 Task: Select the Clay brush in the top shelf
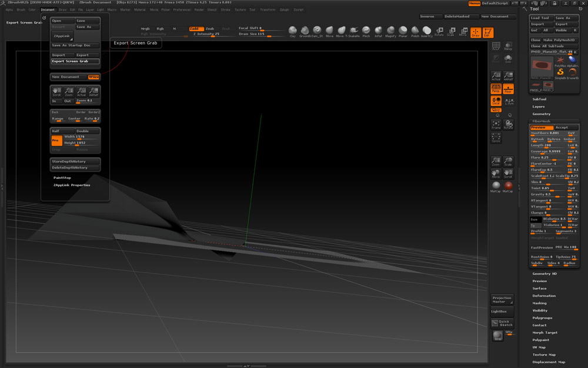click(293, 31)
